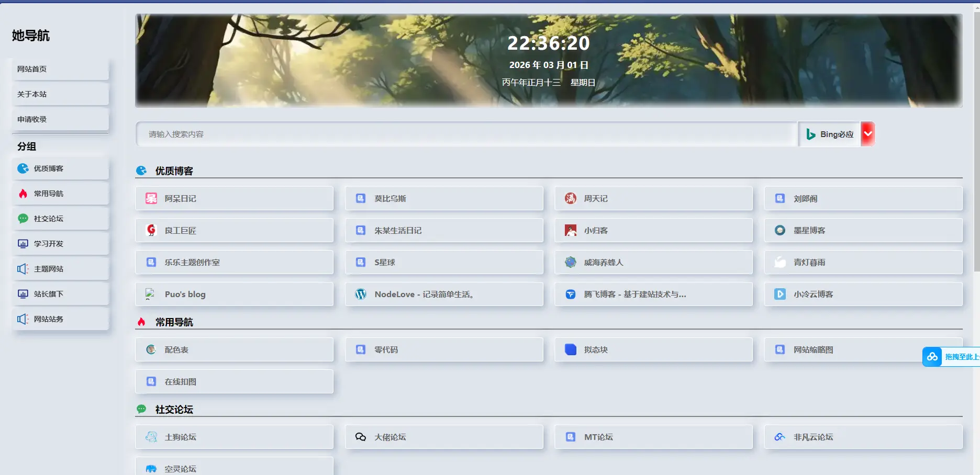Click the 社交论坛 section heading

tap(174, 410)
